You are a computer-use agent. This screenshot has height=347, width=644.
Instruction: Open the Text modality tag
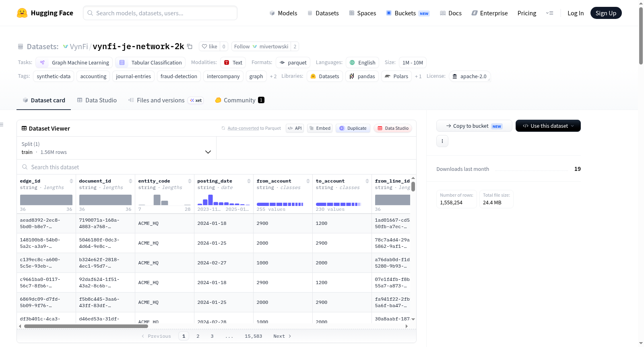(x=233, y=62)
